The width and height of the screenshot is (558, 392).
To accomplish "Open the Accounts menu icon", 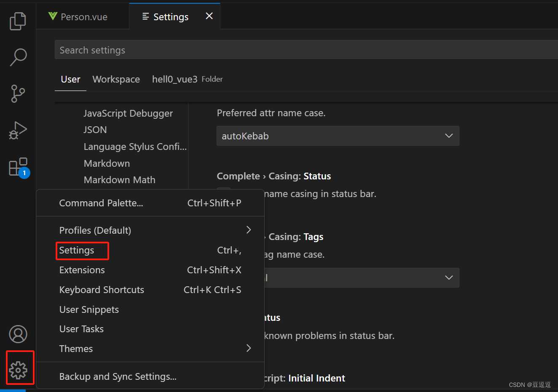I will (18, 334).
